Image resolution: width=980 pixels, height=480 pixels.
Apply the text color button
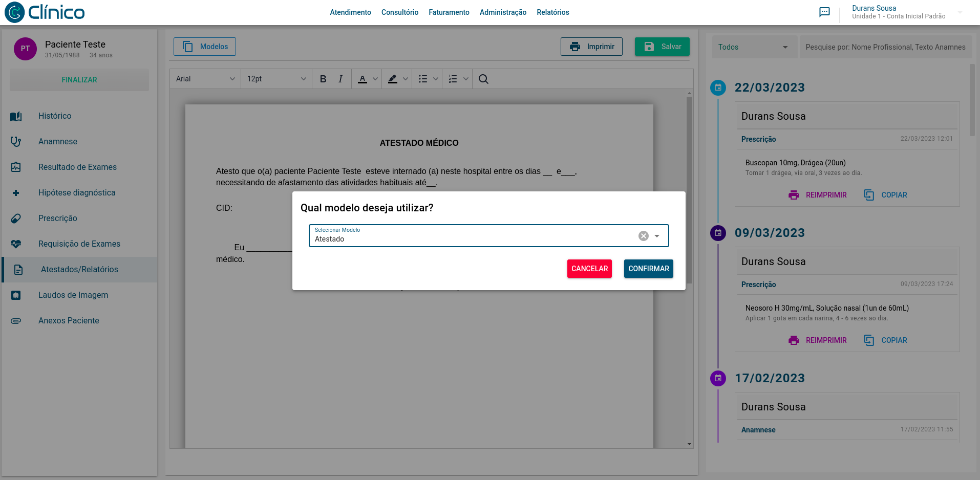click(x=363, y=79)
